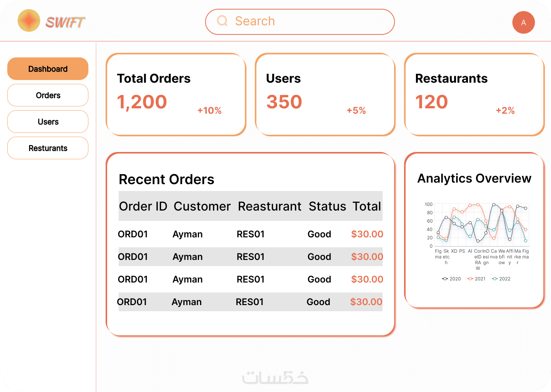Screen dimensions: 551x392
Task: Focus the Search input field
Action: tap(306, 21)
